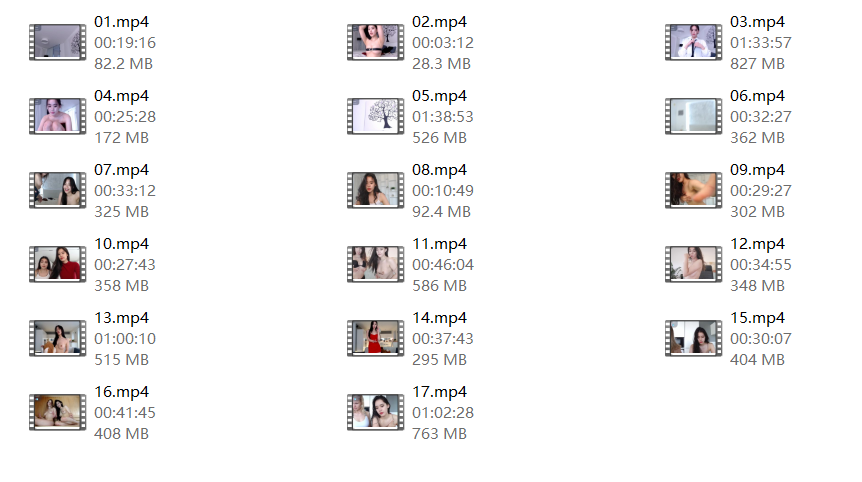Click the 05.mp4 file icon

click(375, 116)
